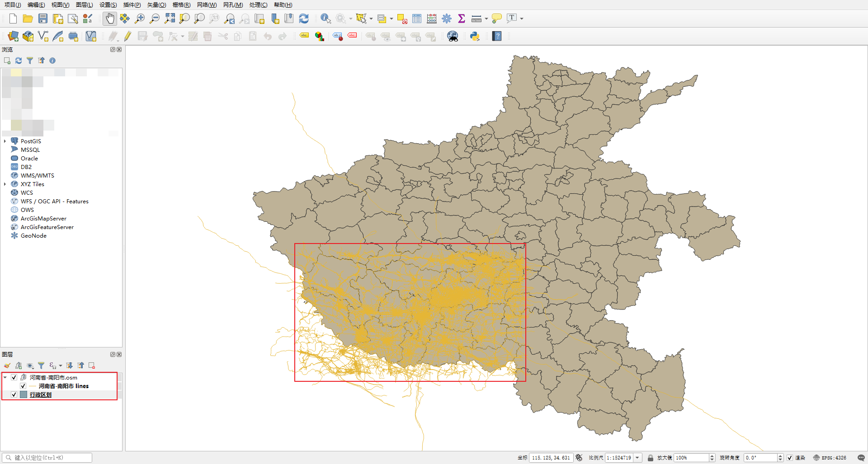Toggle 河南省-南阳市 lines layer checkbox
This screenshot has width=868, height=464.
click(23, 386)
